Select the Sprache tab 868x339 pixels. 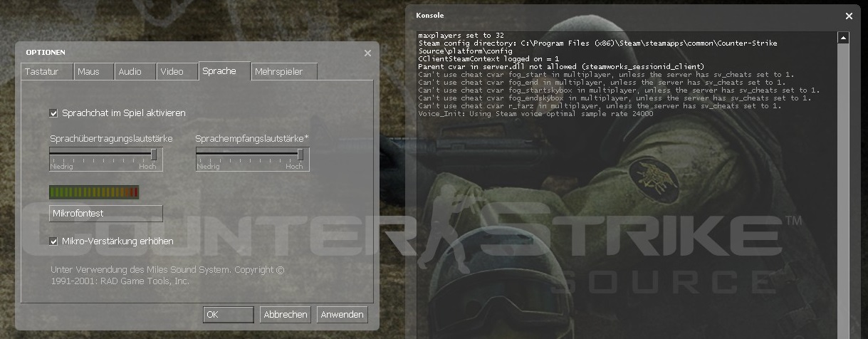[x=224, y=71]
